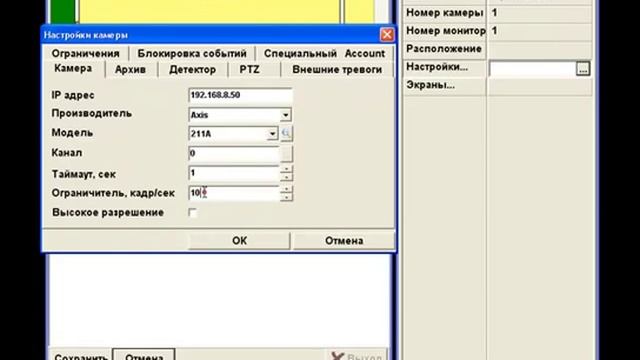Click the IP адрес input field
This screenshot has height=360, width=640.
coord(240,95)
